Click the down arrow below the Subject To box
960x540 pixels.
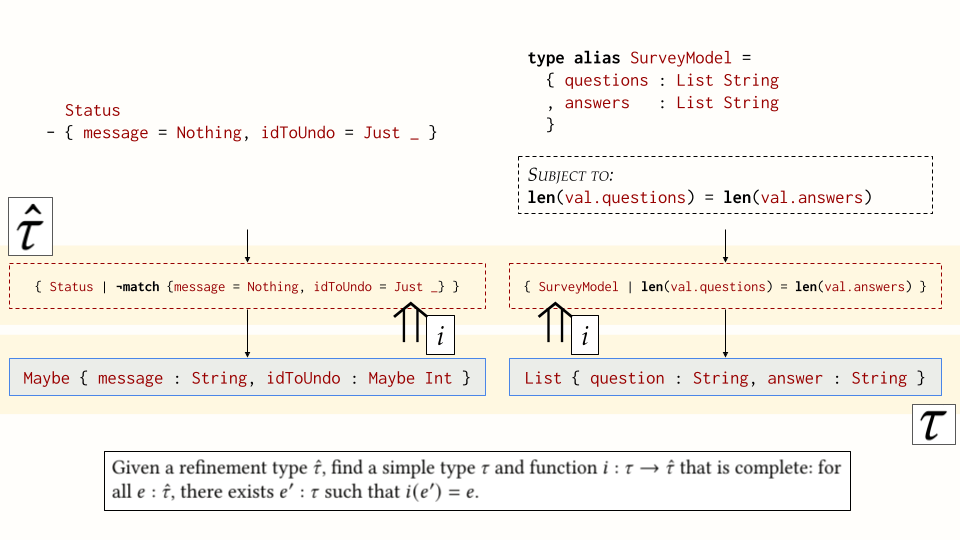(725, 246)
